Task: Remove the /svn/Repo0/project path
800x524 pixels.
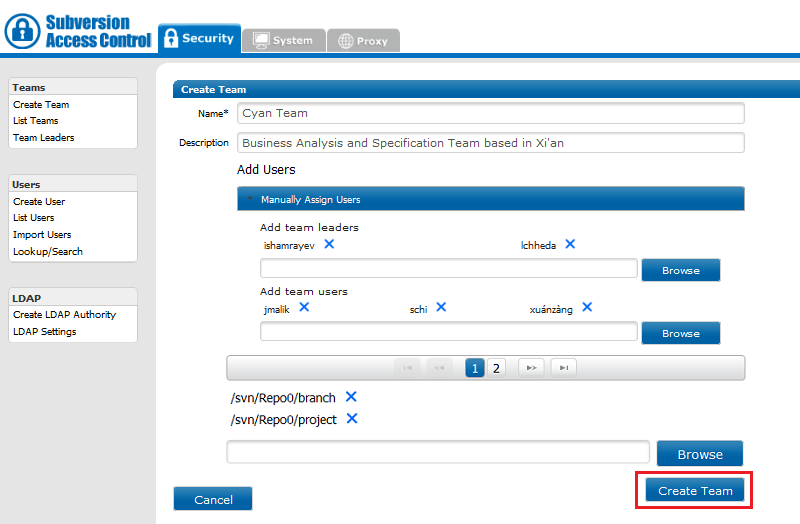Action: coord(352,418)
